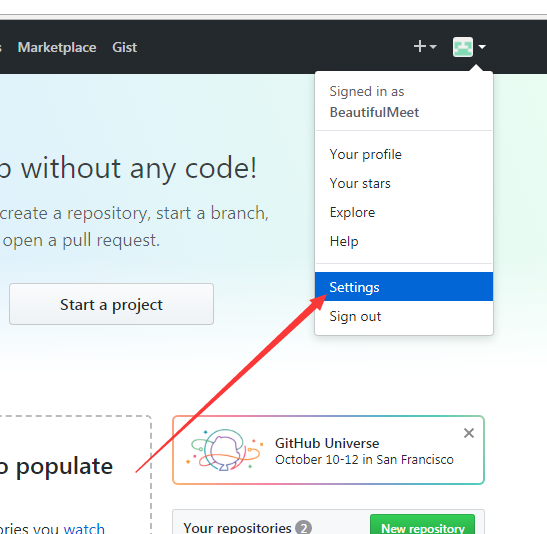The height and width of the screenshot is (534, 547).
Task: Go to Gist in the navigation bar
Action: coord(125,47)
